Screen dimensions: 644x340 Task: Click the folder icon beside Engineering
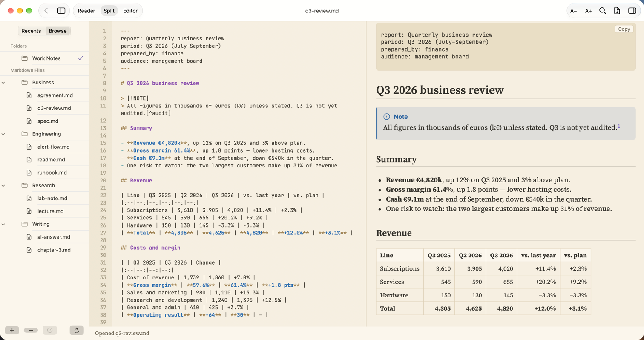click(24, 134)
